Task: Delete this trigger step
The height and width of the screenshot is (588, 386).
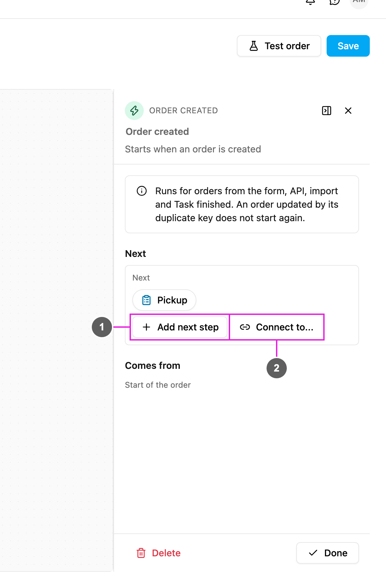Action: 158,553
